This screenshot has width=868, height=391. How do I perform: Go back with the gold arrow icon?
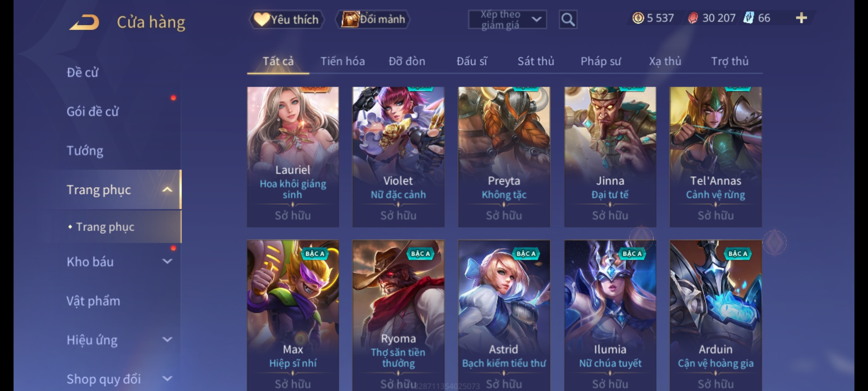tap(85, 22)
